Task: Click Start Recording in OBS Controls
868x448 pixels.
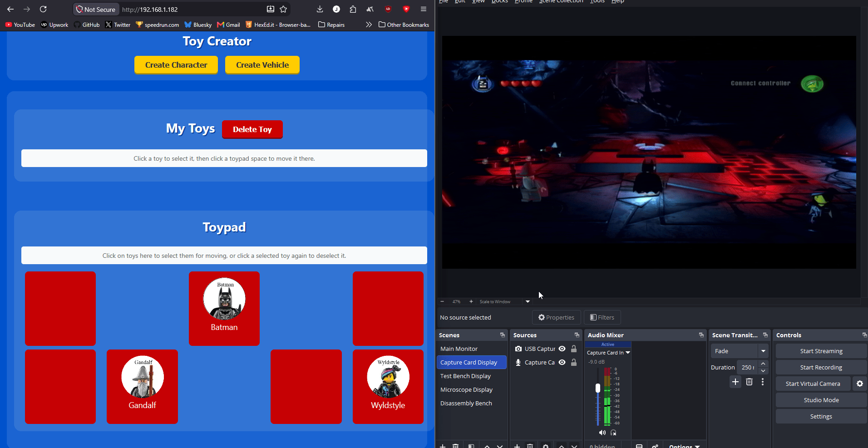Action: tap(821, 367)
